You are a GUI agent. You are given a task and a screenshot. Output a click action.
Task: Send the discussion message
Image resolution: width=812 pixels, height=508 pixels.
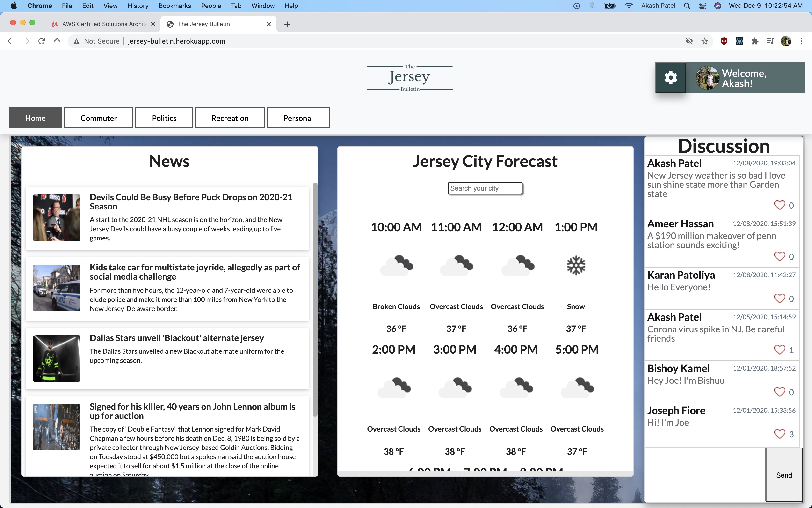[x=784, y=475]
